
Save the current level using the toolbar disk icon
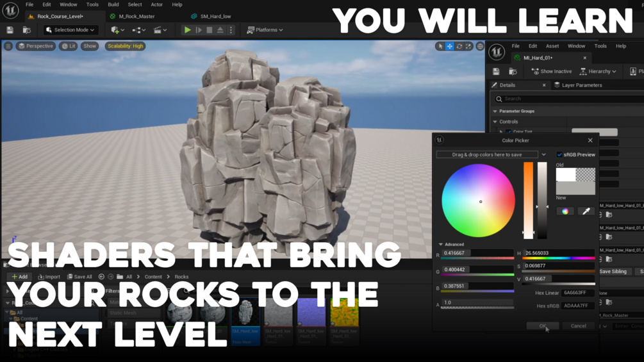10,30
